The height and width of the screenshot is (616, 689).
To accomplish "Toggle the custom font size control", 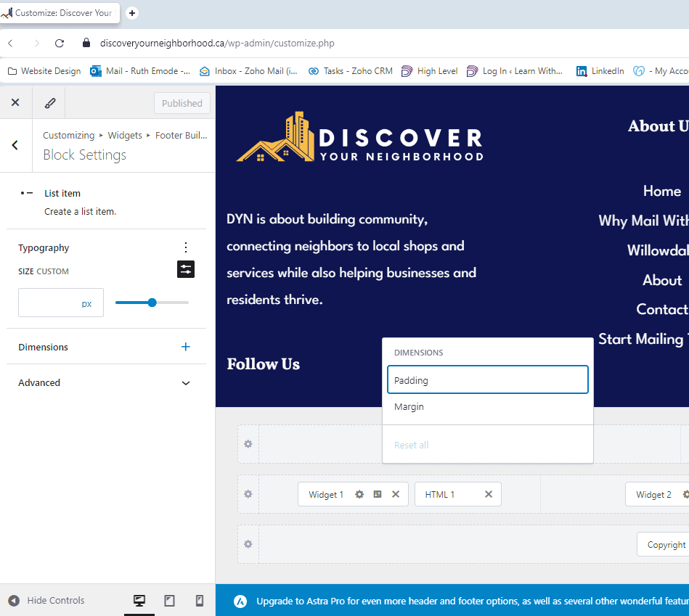I will point(186,269).
